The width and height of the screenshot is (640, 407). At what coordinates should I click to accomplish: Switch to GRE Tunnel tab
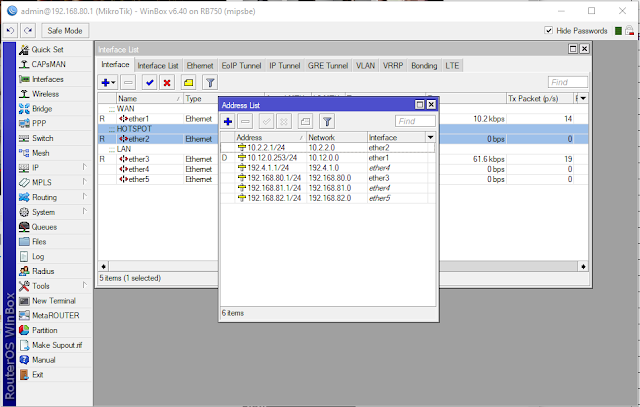(x=328, y=66)
